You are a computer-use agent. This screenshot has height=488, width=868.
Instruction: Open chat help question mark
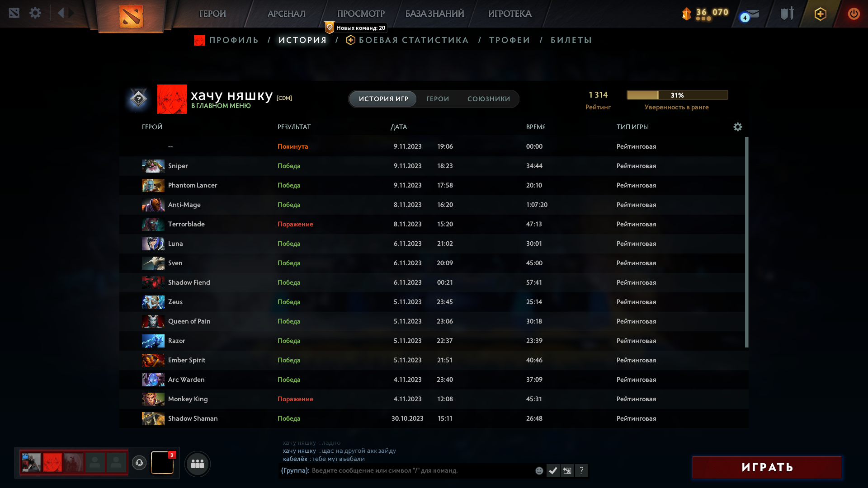coord(581,471)
